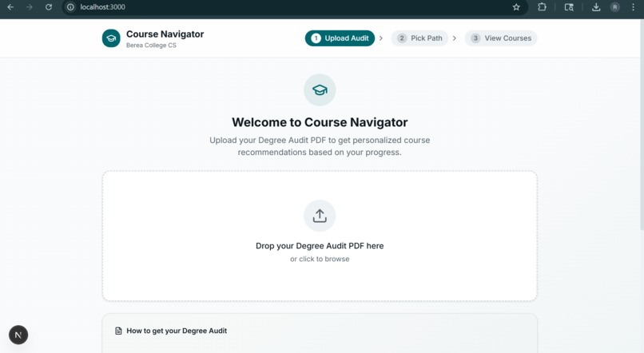Open the profile avatar R
Image resolution: width=644 pixels, height=353 pixels.
click(x=615, y=7)
